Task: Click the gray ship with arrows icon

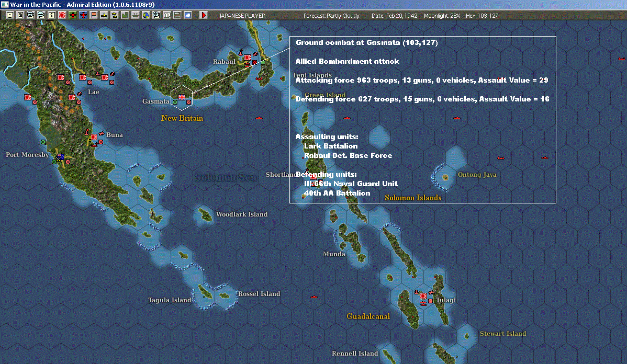Action: (x=135, y=15)
